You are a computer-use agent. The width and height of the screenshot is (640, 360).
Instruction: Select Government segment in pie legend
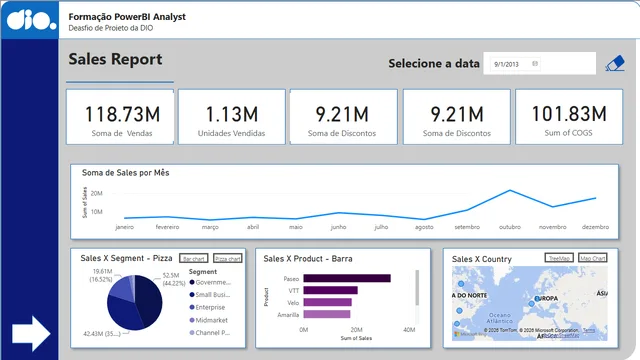[210, 282]
